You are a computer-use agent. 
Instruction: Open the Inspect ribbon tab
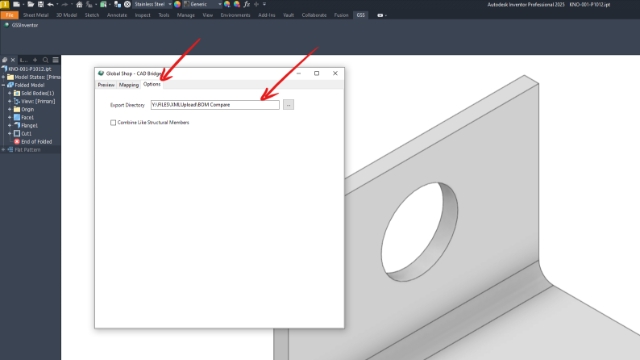coord(142,15)
